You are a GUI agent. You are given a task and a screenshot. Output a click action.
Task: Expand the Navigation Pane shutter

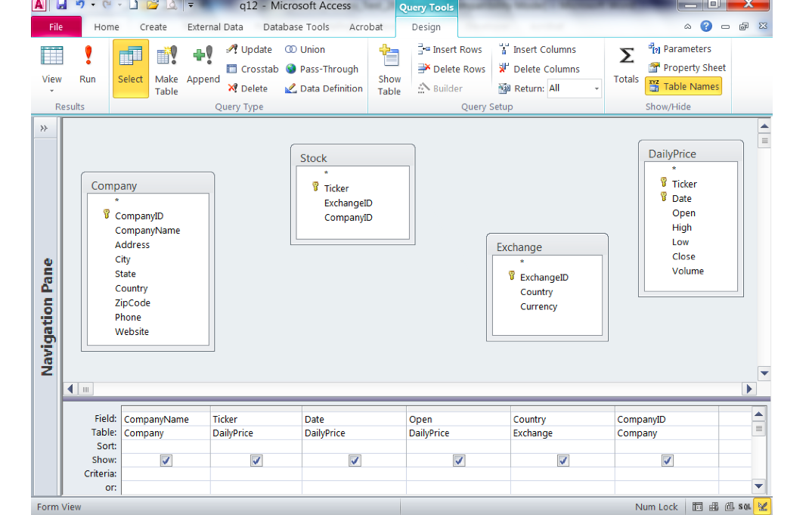click(44, 129)
